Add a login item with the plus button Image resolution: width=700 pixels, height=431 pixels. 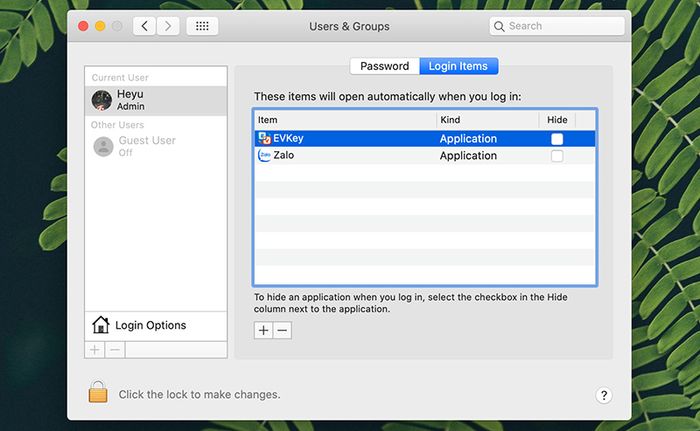(263, 331)
